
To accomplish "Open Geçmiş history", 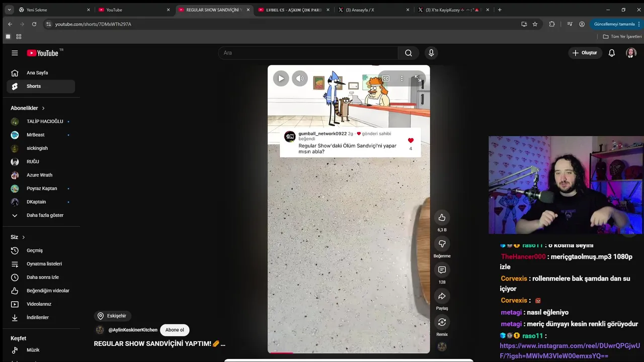I will [x=41, y=250].
